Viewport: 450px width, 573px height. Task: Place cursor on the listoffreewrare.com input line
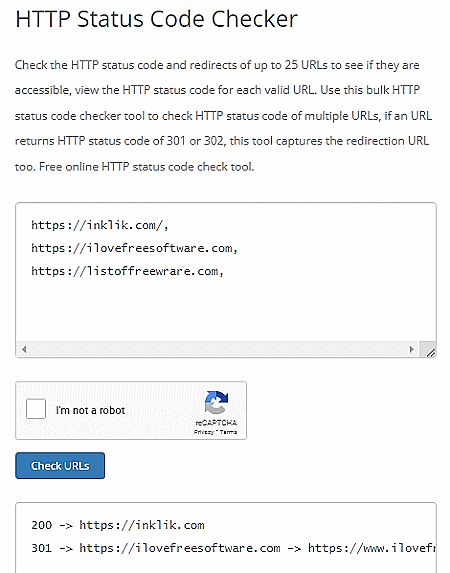coord(127,272)
